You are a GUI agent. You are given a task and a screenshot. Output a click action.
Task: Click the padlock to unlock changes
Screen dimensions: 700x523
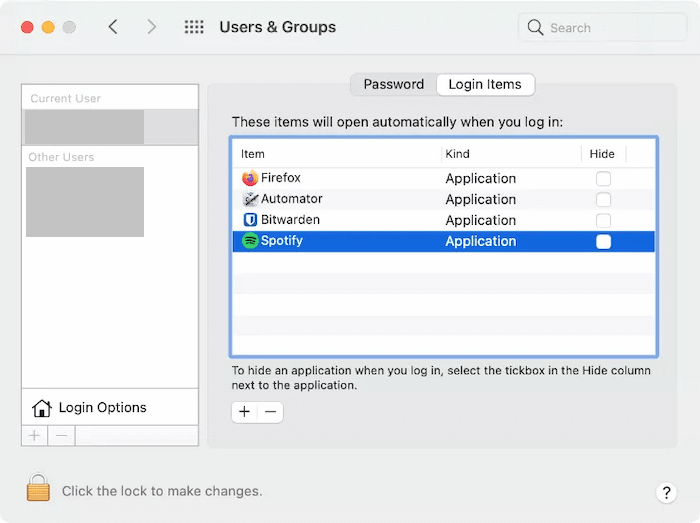tap(38, 488)
